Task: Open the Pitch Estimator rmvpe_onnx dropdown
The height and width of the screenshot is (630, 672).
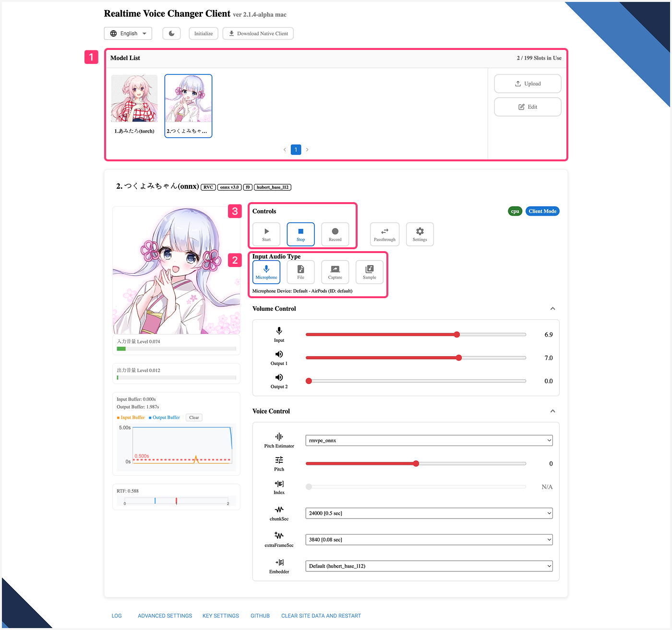Action: coord(429,440)
